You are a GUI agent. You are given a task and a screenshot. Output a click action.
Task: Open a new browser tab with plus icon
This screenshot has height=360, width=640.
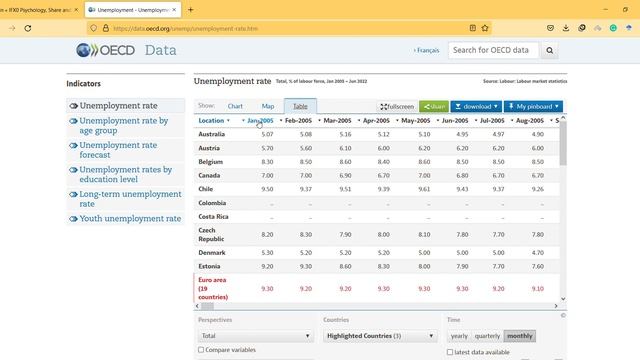191,9
